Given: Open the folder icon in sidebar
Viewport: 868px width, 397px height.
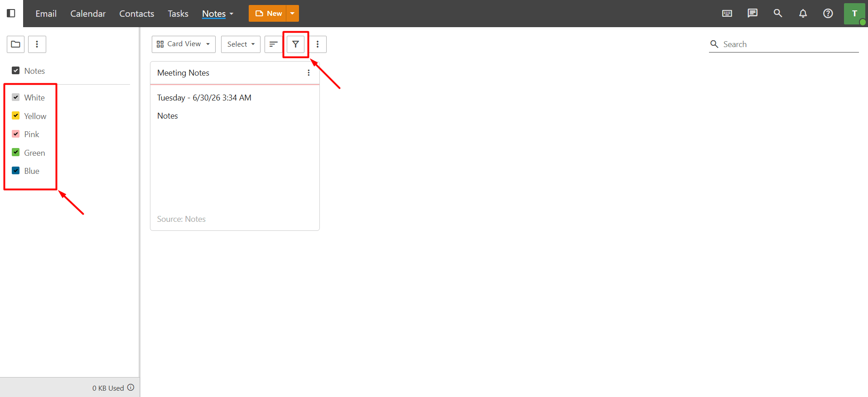Looking at the screenshot, I should click(x=15, y=44).
